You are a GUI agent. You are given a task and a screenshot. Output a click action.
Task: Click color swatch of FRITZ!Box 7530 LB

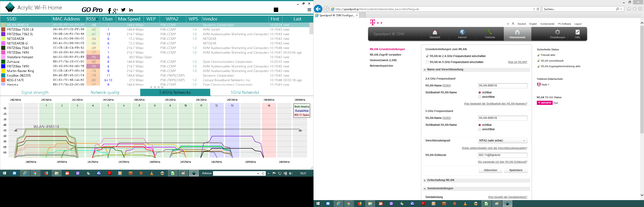pyautogui.click(x=3, y=30)
